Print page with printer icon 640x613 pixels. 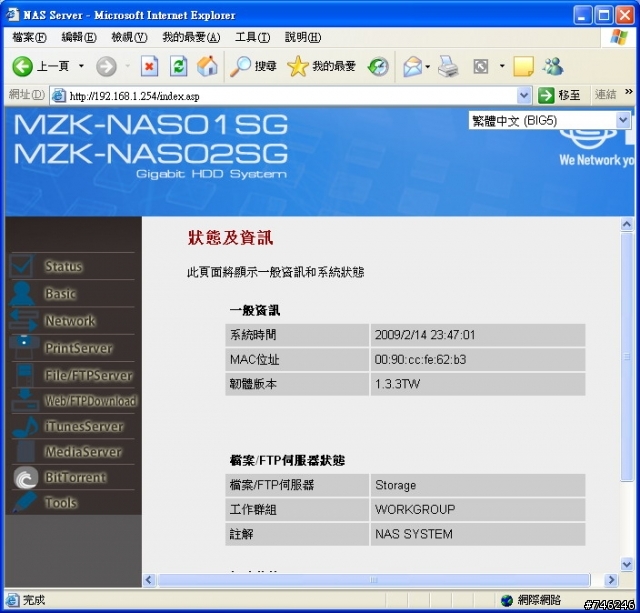tap(448, 67)
